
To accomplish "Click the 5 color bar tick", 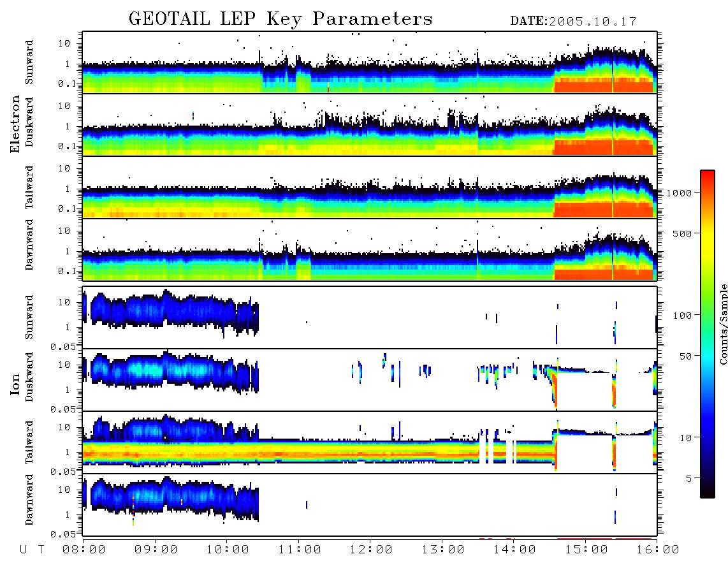I will pyautogui.click(x=689, y=478).
